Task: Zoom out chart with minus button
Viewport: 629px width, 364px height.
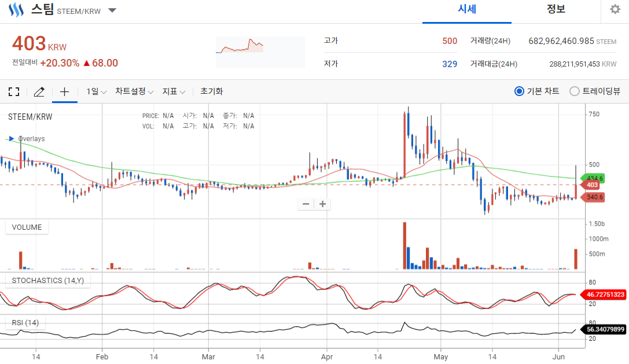Action: click(x=306, y=204)
